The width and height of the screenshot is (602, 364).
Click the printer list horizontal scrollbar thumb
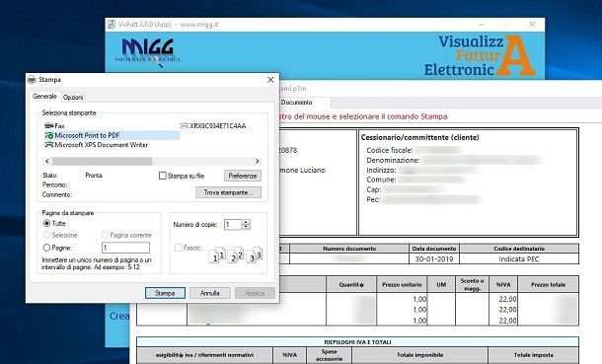pyautogui.click(x=102, y=162)
